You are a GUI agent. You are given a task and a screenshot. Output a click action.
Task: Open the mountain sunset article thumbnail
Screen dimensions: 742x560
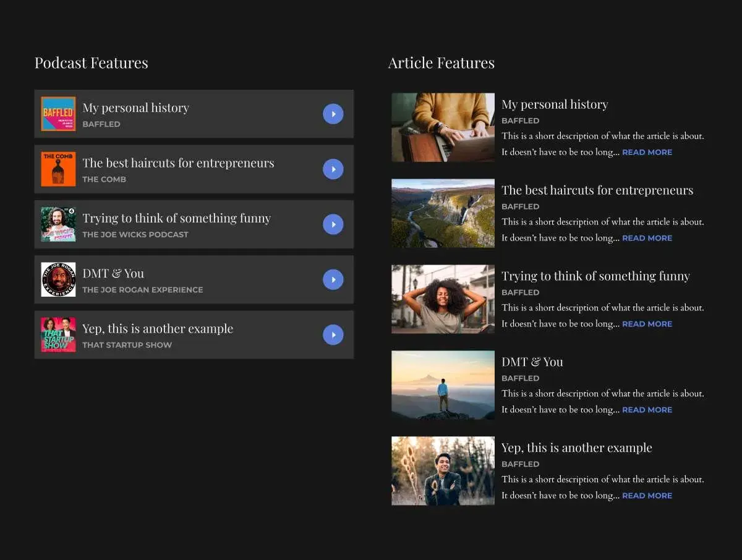click(x=443, y=385)
